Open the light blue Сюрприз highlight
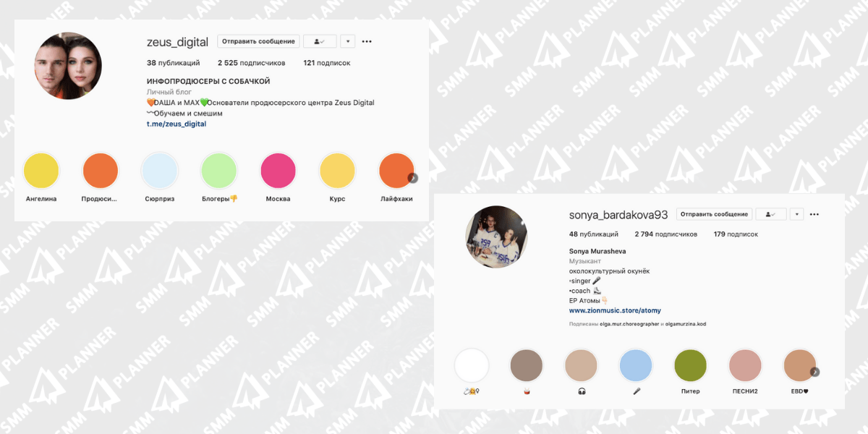Screen dimensions: 868x434 pos(160,171)
